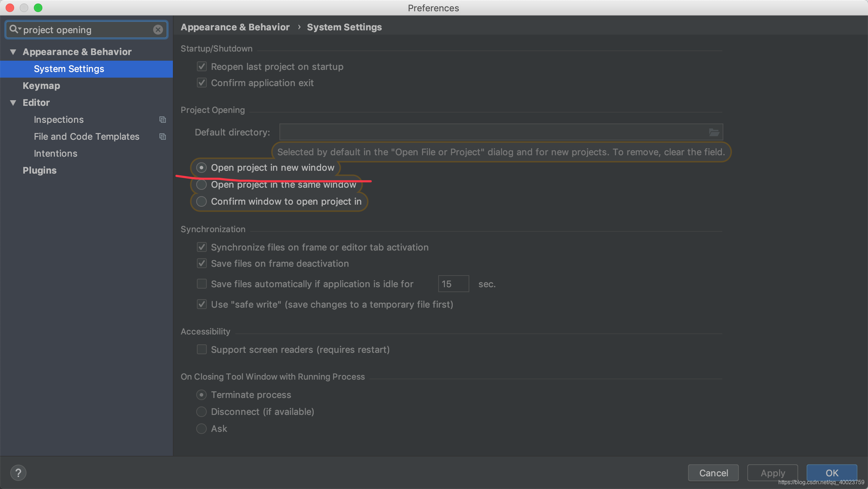The width and height of the screenshot is (868, 489).
Task: Click the search magnifier icon in settings search
Action: coord(14,29)
